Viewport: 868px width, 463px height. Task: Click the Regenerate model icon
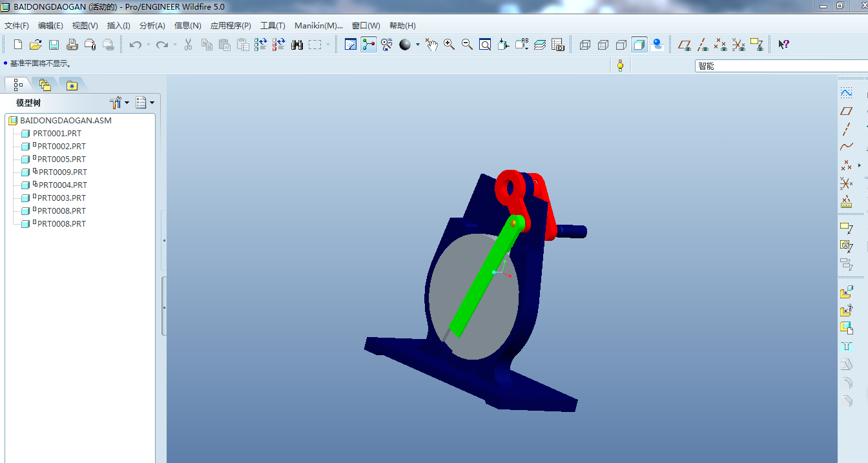[260, 45]
